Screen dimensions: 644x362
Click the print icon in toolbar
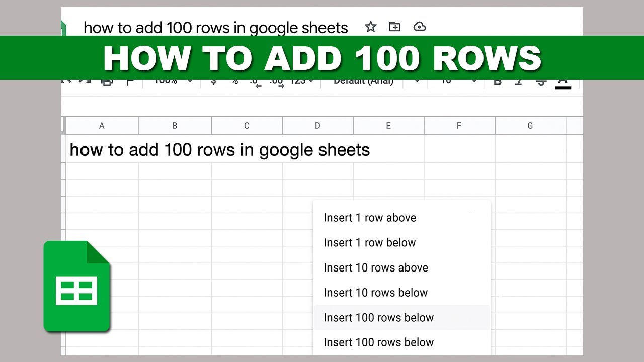click(107, 82)
